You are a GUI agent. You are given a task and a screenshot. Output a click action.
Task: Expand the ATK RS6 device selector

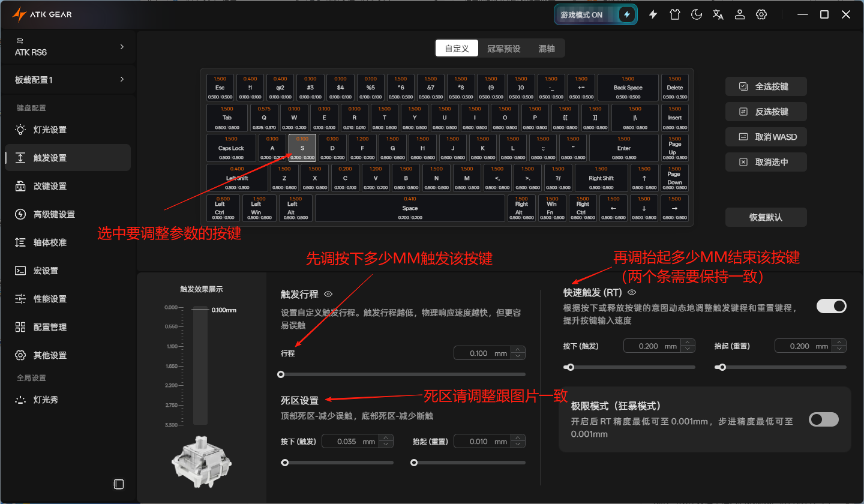click(122, 47)
